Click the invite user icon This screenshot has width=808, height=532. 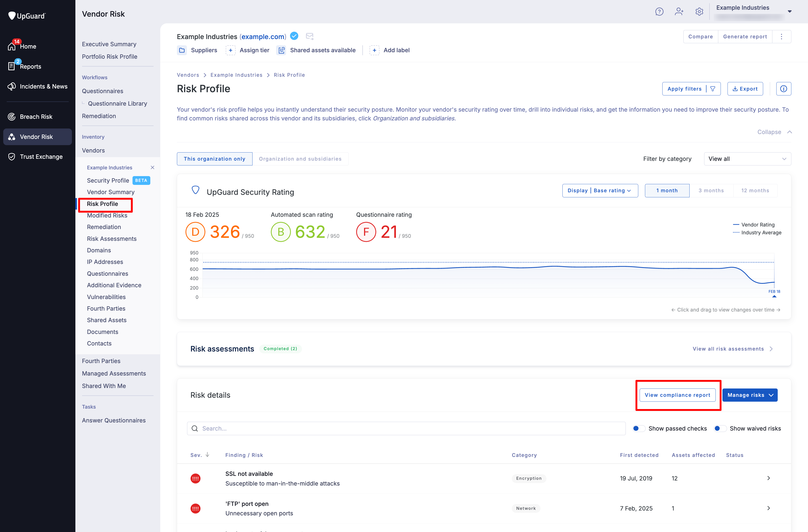pos(679,11)
